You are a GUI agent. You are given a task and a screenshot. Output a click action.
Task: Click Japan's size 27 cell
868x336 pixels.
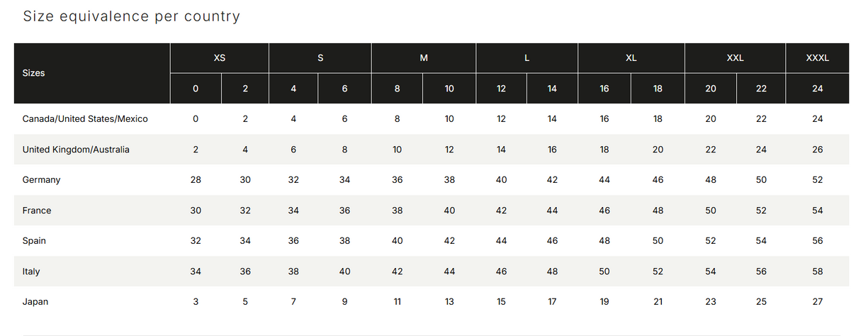[818, 302]
